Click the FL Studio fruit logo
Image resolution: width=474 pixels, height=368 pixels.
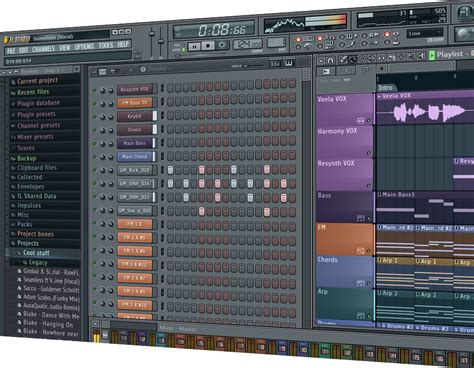pos(6,40)
